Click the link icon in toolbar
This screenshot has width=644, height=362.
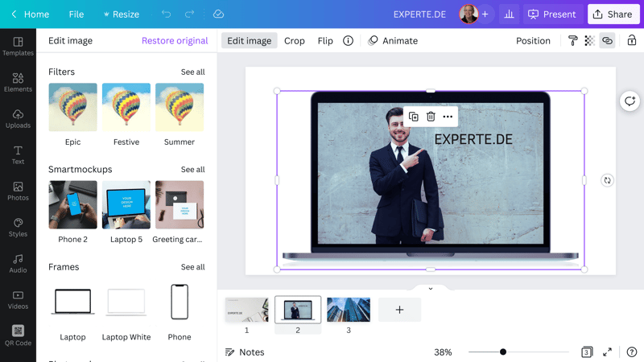(607, 41)
